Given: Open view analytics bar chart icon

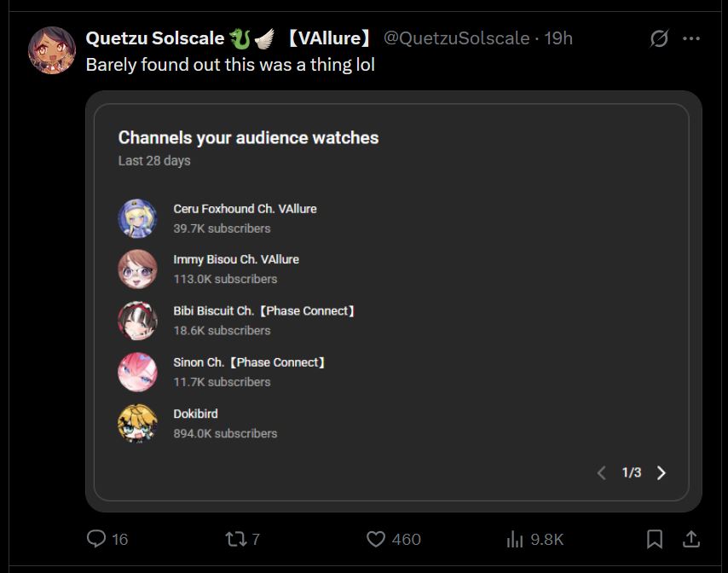Looking at the screenshot, I should [x=515, y=539].
